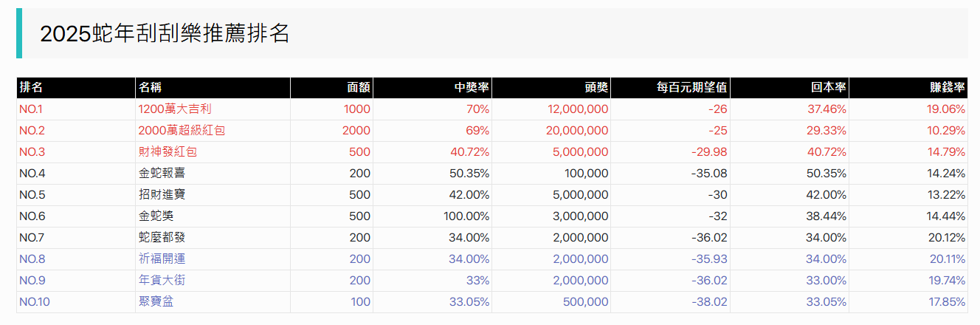Click the 面額 column header
Viewport: 980px width, 325px height.
point(331,88)
